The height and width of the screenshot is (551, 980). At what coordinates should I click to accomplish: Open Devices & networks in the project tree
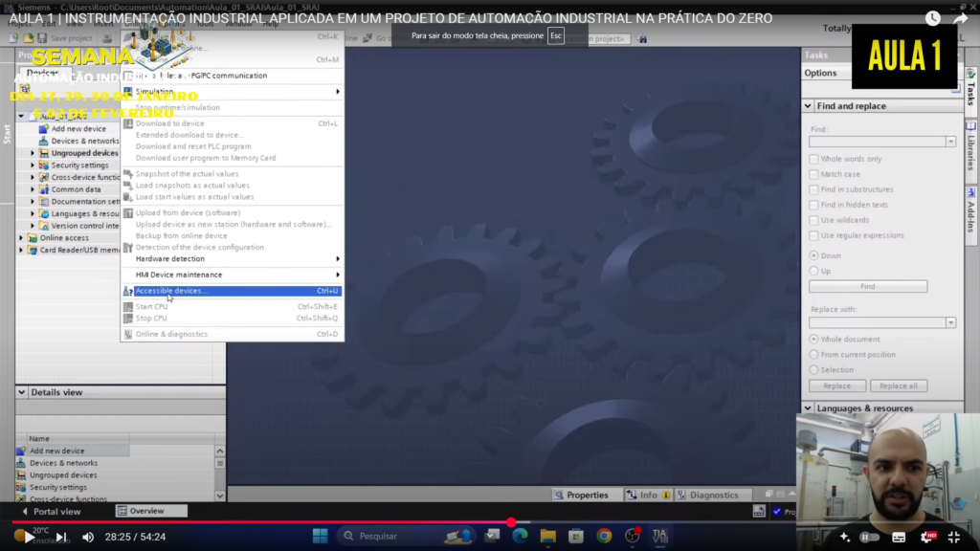[85, 141]
